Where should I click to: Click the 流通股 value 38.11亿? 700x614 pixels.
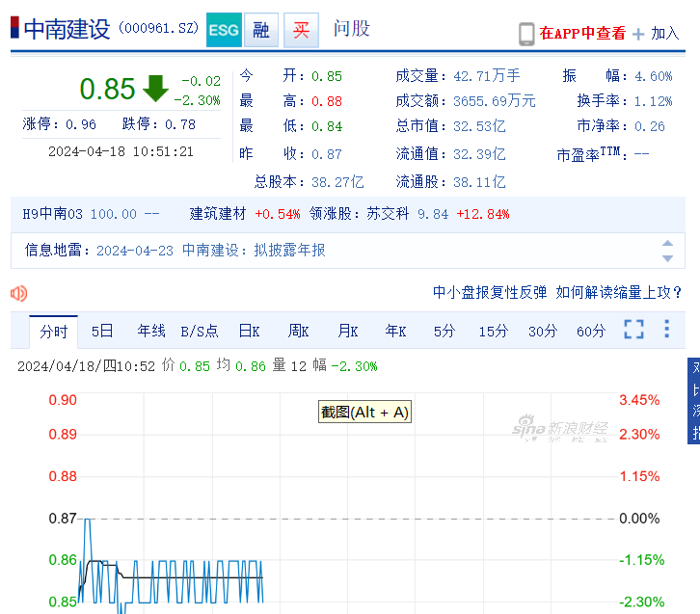click(x=479, y=182)
